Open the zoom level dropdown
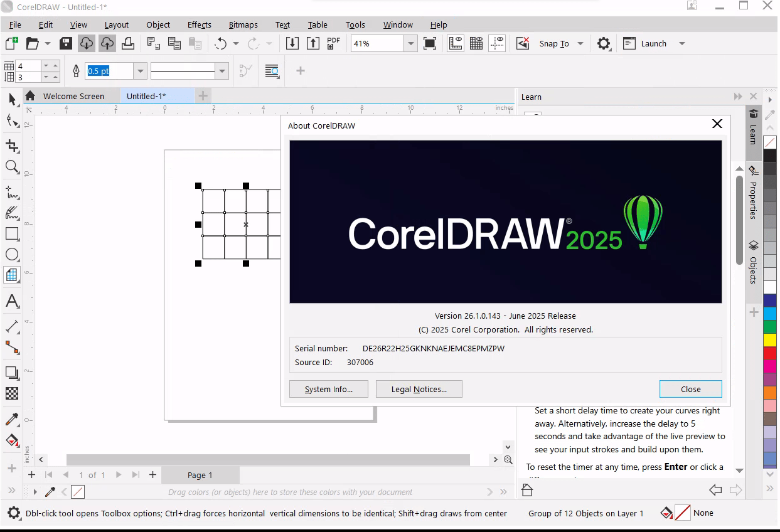 tap(411, 43)
